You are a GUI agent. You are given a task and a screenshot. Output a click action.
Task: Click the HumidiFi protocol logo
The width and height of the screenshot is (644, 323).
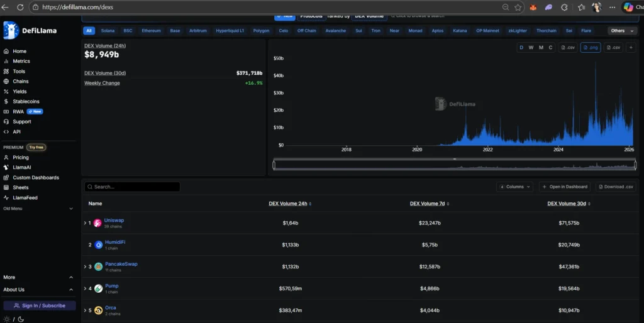pos(99,245)
